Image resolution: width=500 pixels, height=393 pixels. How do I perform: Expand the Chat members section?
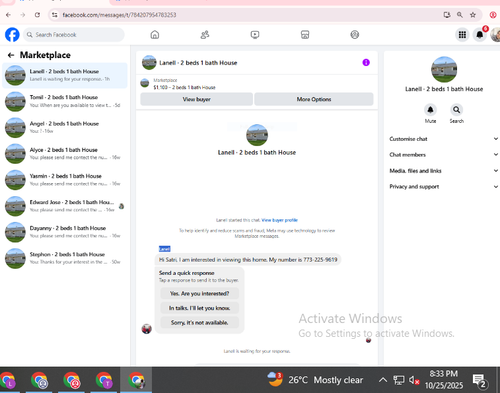click(444, 155)
